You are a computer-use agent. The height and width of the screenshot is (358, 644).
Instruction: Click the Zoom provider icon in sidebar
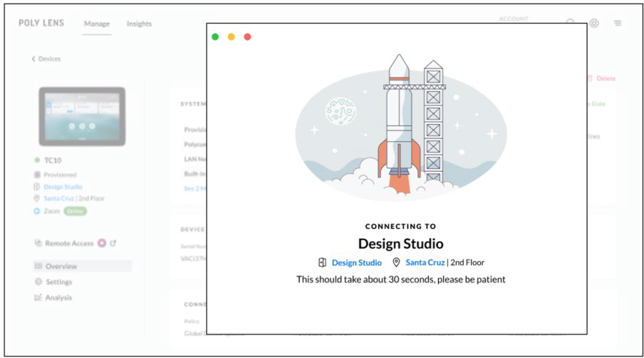pyautogui.click(x=37, y=211)
